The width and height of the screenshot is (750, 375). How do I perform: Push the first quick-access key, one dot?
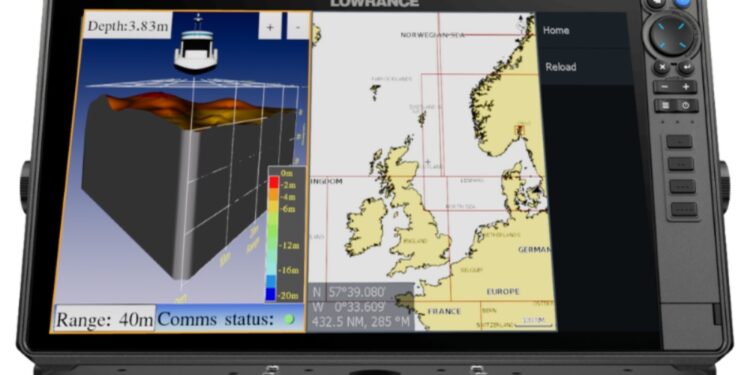[679, 142]
